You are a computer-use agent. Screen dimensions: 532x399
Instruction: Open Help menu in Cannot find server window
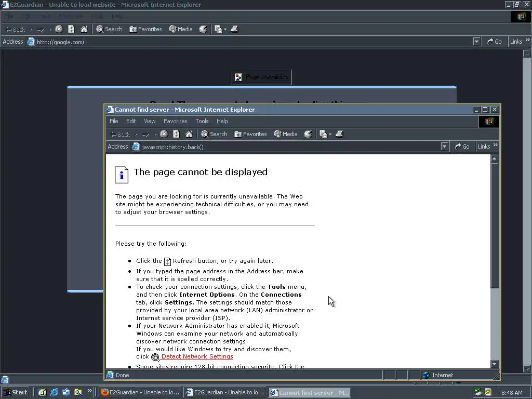tap(222, 121)
